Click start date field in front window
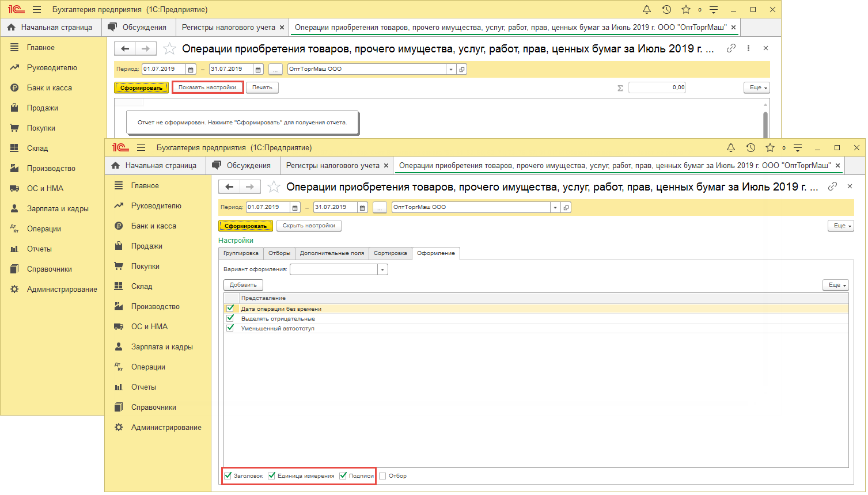Viewport: 868px width, 495px height. tap(268, 207)
